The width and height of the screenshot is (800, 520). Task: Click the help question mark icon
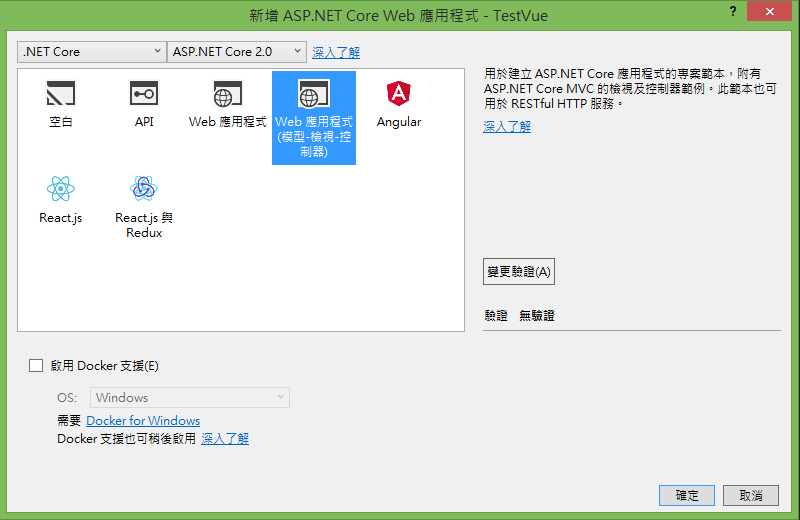coord(733,11)
